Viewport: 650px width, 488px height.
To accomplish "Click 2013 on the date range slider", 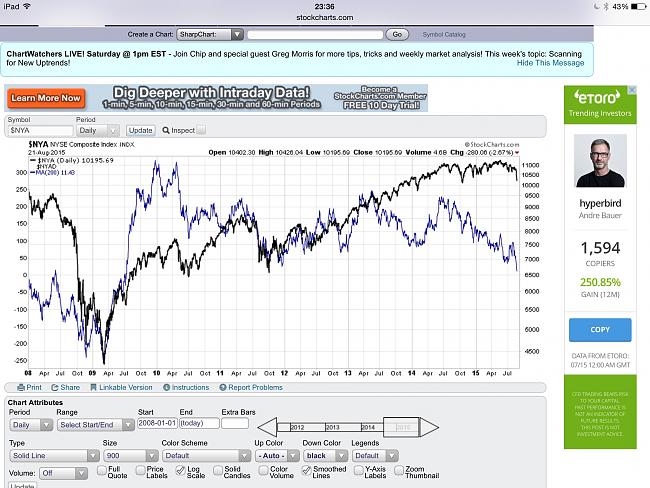I will pyautogui.click(x=332, y=427).
